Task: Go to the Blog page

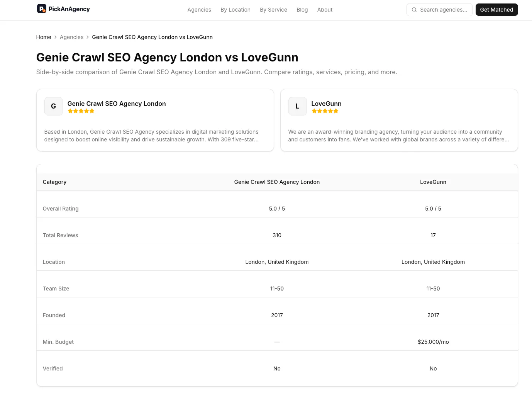Action: click(302, 10)
